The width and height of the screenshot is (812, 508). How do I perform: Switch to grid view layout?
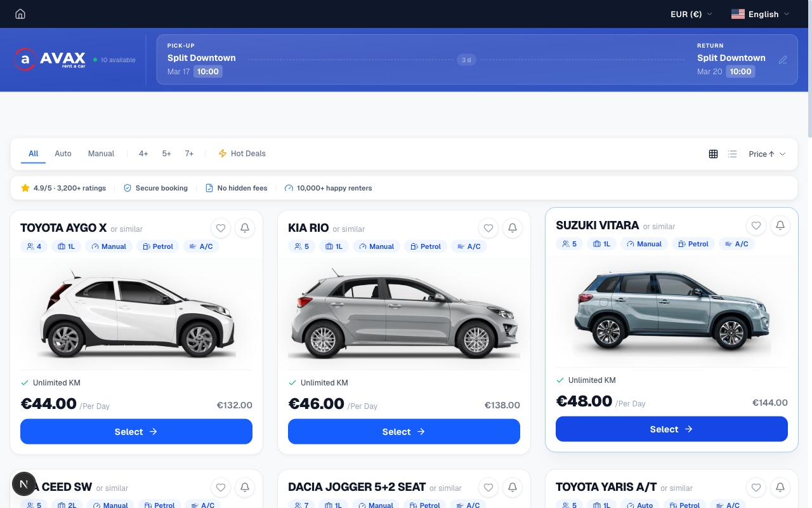tap(714, 154)
